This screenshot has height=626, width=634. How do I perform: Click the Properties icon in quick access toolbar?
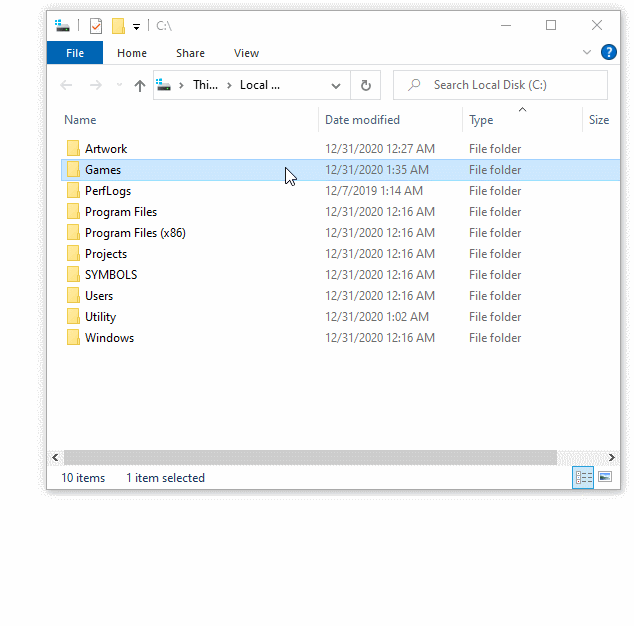(x=95, y=26)
